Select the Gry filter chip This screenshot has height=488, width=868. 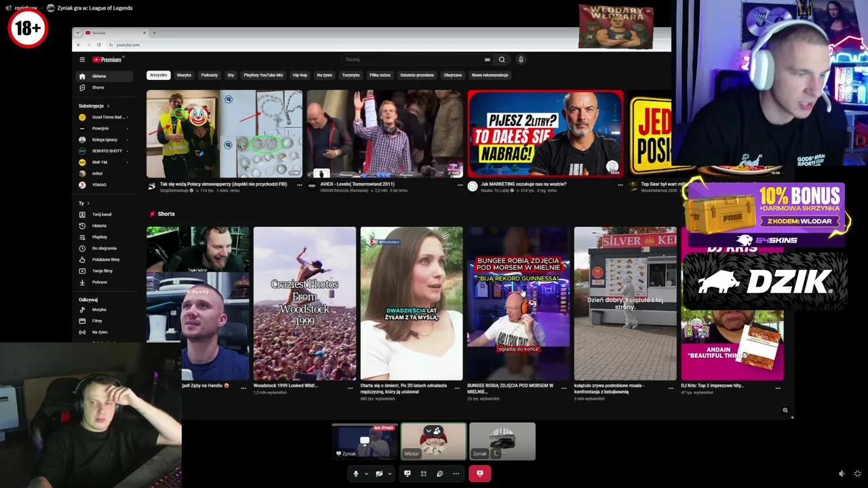point(231,75)
